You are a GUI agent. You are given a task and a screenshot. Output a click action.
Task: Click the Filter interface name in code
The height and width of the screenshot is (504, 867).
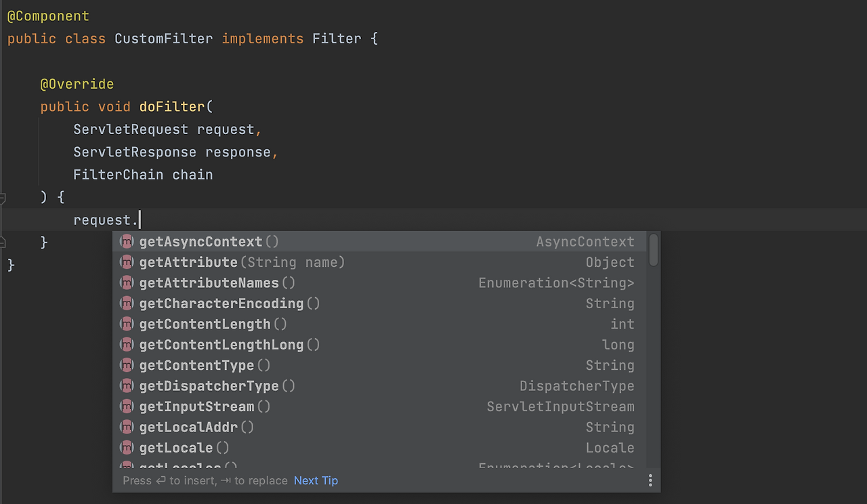pos(337,39)
